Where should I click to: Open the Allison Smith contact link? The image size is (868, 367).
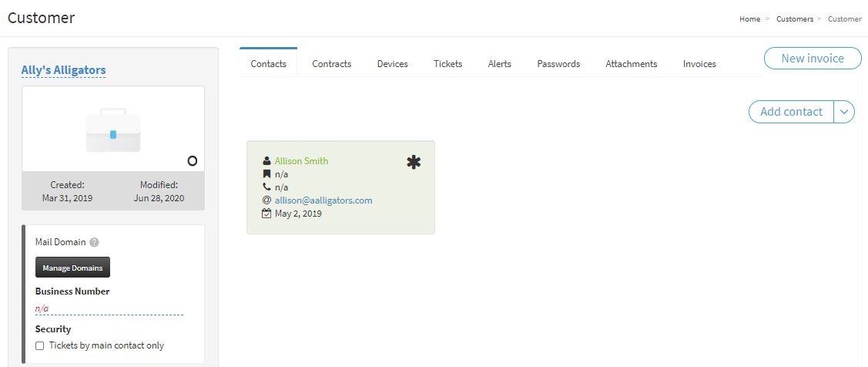pos(301,161)
